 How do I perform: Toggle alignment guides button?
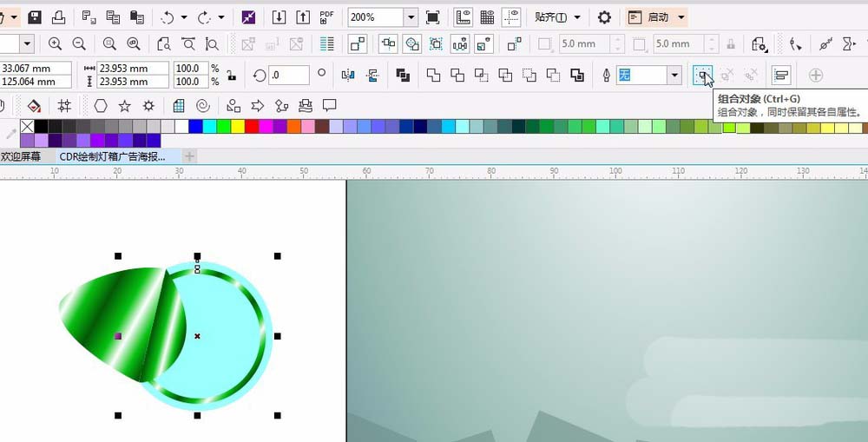(358, 43)
